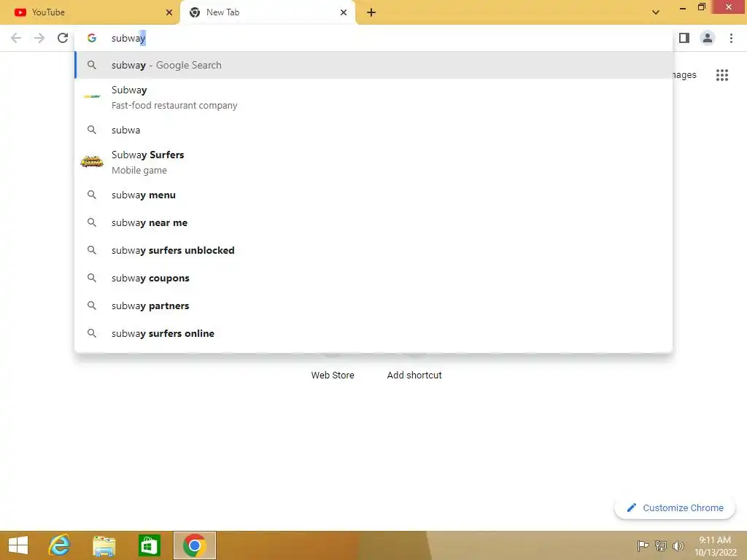This screenshot has height=560, width=747.
Task: Open the Chrome three-dot menu
Action: coord(731,38)
